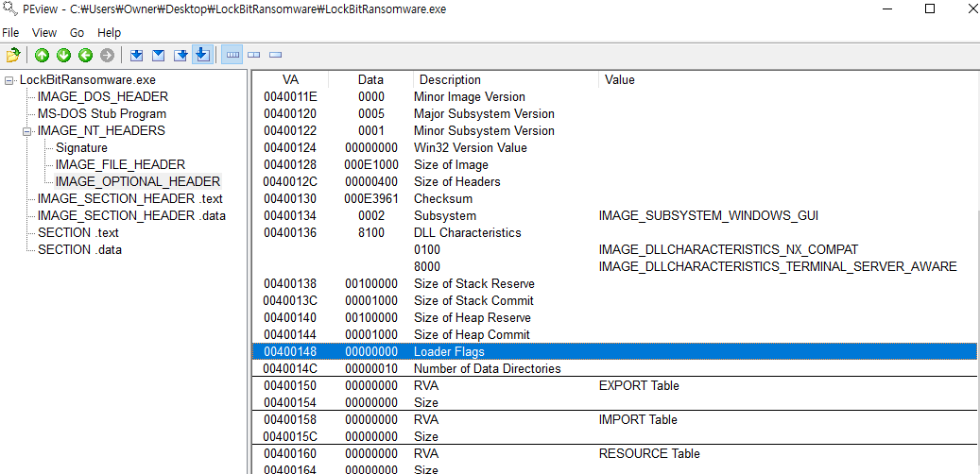Select the Checksum row
980x474 pixels.
pyautogui.click(x=615, y=198)
